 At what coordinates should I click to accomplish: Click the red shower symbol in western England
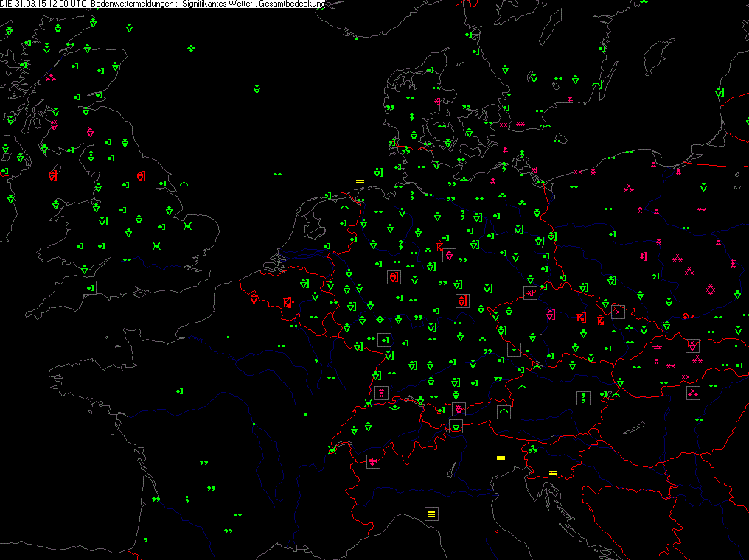click(52, 175)
